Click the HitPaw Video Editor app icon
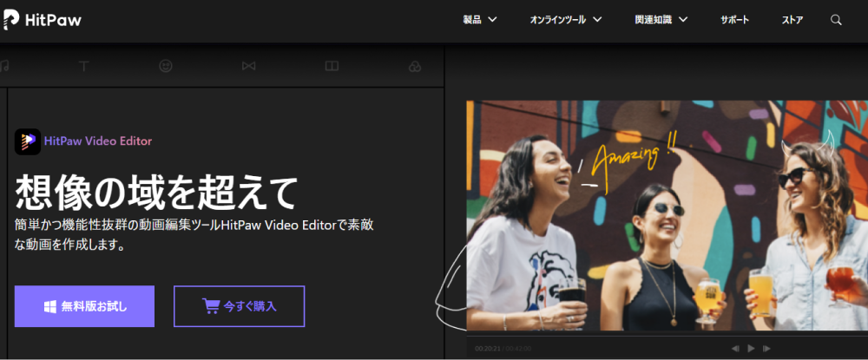The height and width of the screenshot is (360, 868). click(28, 141)
